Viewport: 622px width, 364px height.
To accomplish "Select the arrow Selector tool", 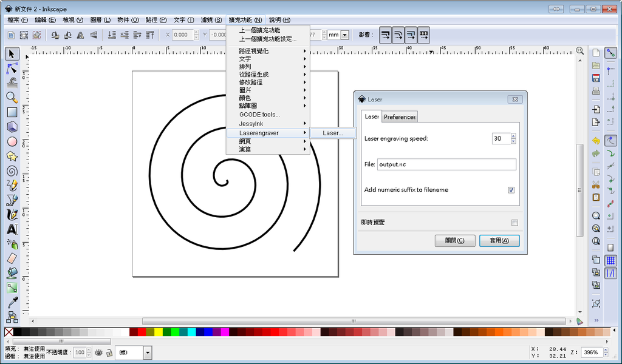I will [12, 54].
